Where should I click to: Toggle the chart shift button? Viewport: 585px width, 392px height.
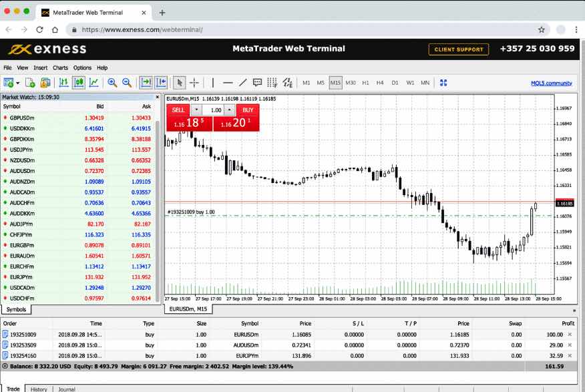(161, 83)
